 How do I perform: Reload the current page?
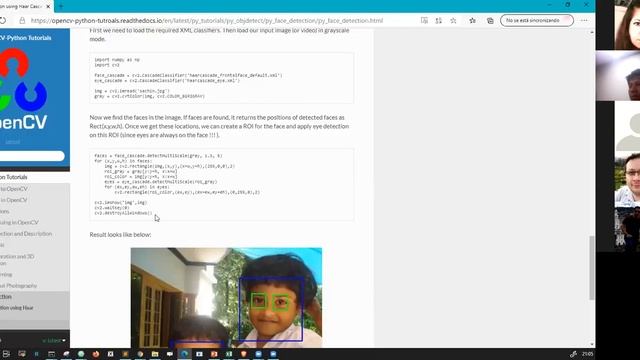click(2, 20)
